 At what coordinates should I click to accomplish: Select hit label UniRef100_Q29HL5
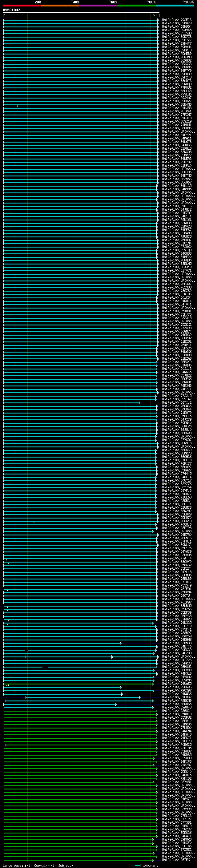click(177, 149)
